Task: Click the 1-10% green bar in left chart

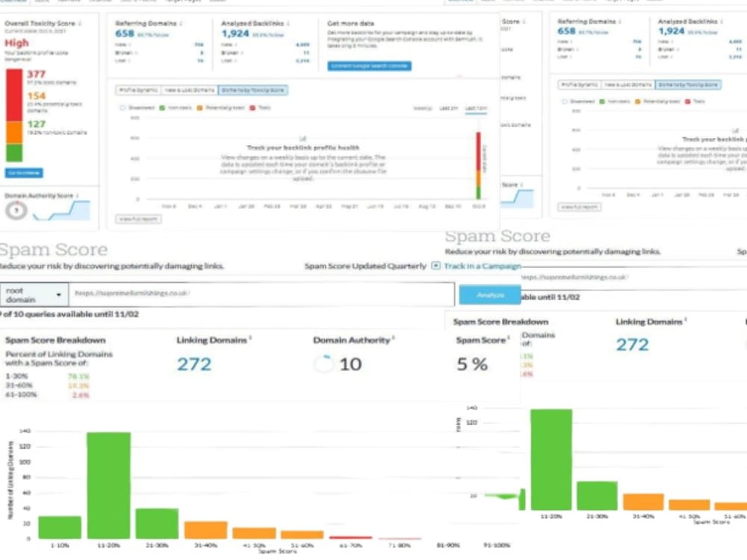Action: click(x=60, y=528)
